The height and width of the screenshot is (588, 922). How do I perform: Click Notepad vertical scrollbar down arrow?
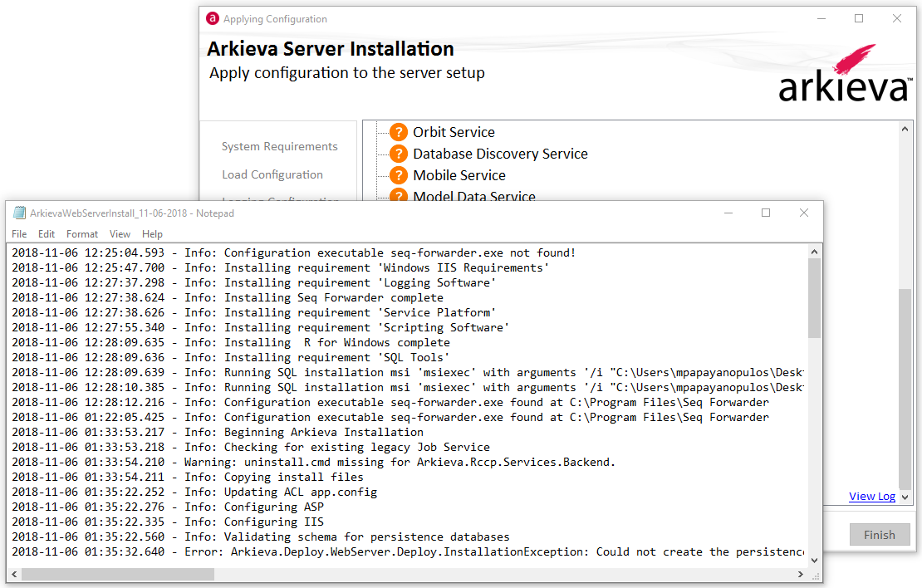pyautogui.click(x=814, y=561)
